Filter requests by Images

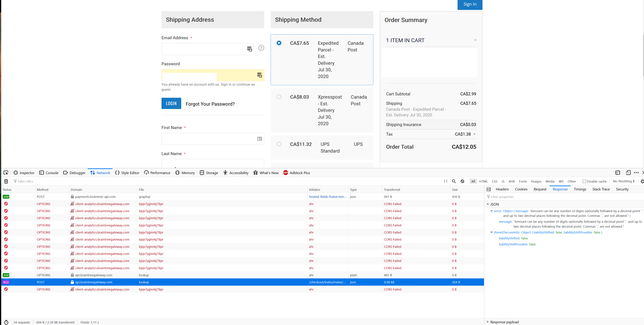(x=536, y=181)
